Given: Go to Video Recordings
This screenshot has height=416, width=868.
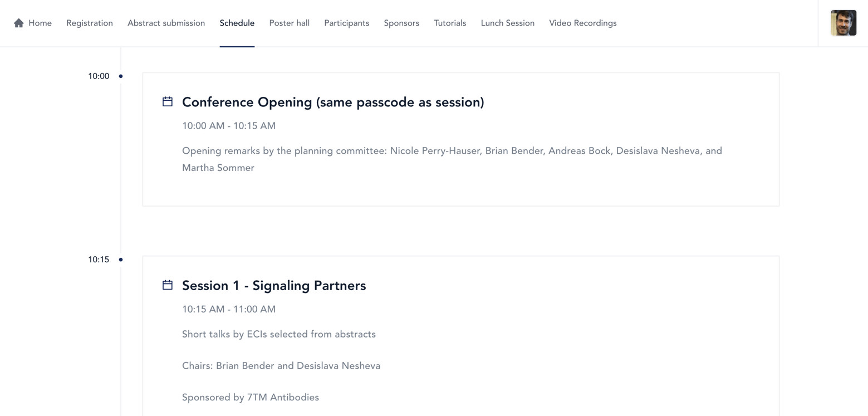Looking at the screenshot, I should 582,23.
